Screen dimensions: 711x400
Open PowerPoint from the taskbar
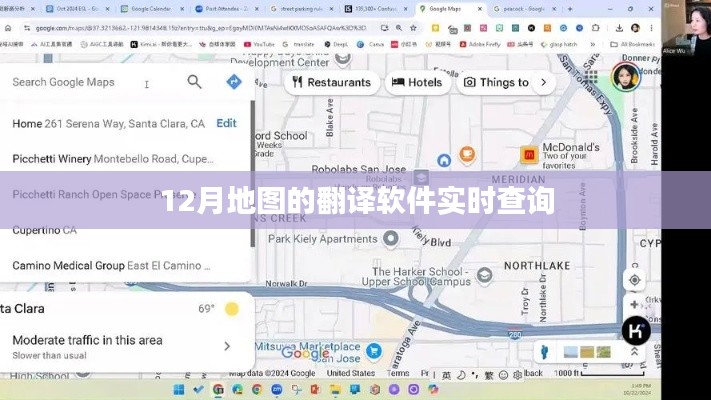pyautogui.click(x=316, y=390)
